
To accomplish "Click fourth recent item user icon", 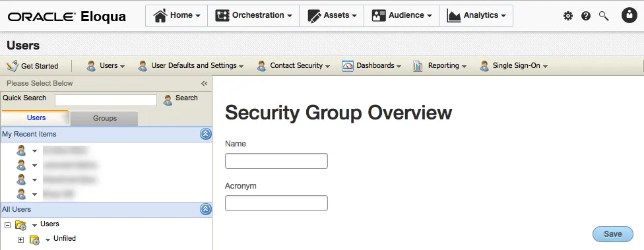I will coord(21,194).
